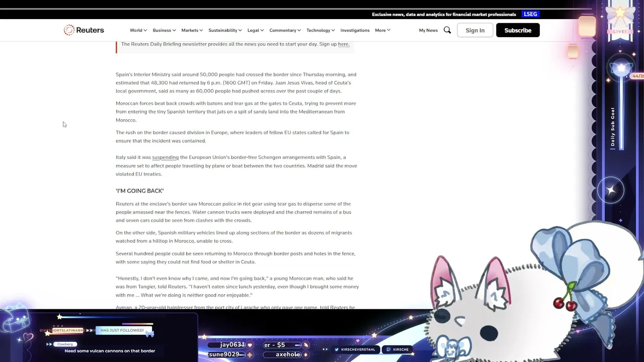The width and height of the screenshot is (644, 362).
Task: Expand the Legal menu
Action: tap(256, 30)
